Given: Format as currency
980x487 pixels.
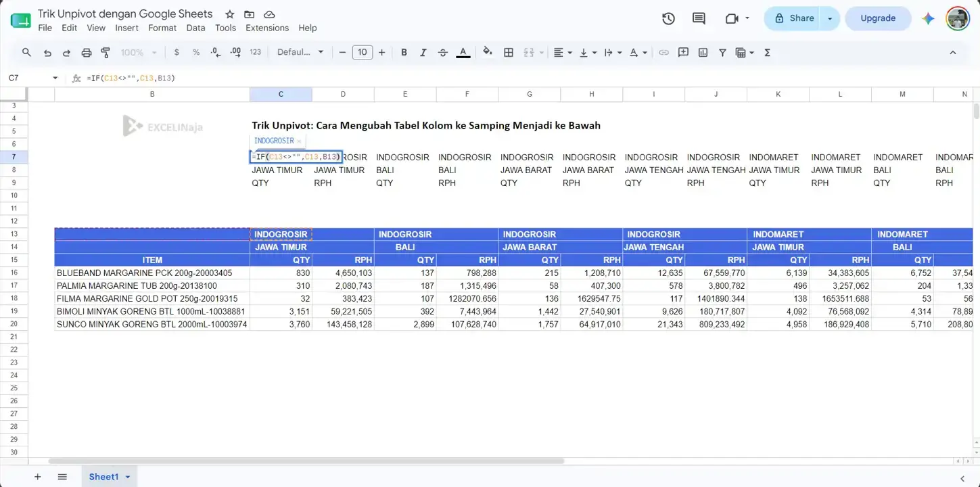Looking at the screenshot, I should click(177, 52).
